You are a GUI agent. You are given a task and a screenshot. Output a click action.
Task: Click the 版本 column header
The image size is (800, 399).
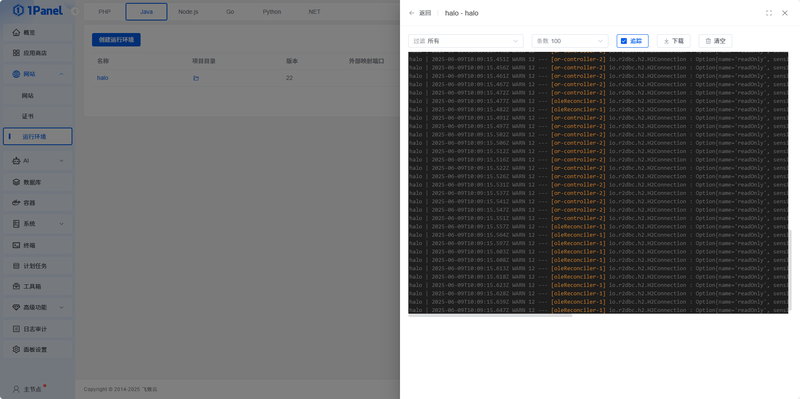[x=292, y=61]
